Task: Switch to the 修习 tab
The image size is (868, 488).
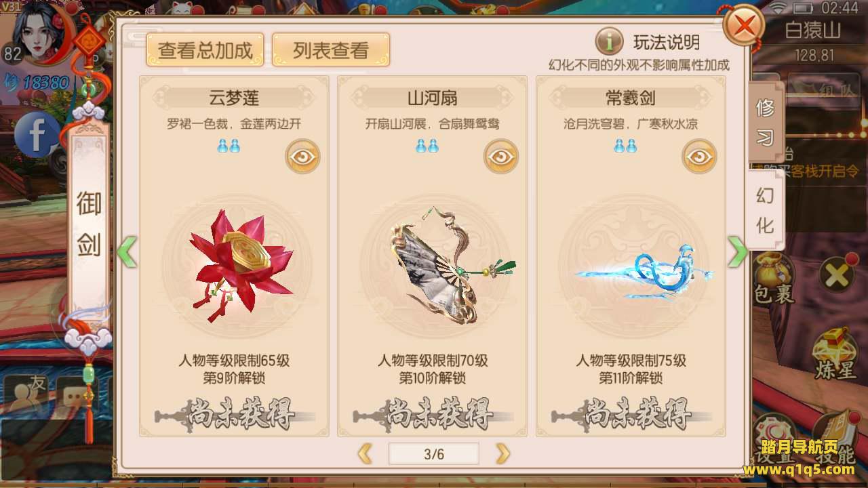Action: tap(765, 122)
